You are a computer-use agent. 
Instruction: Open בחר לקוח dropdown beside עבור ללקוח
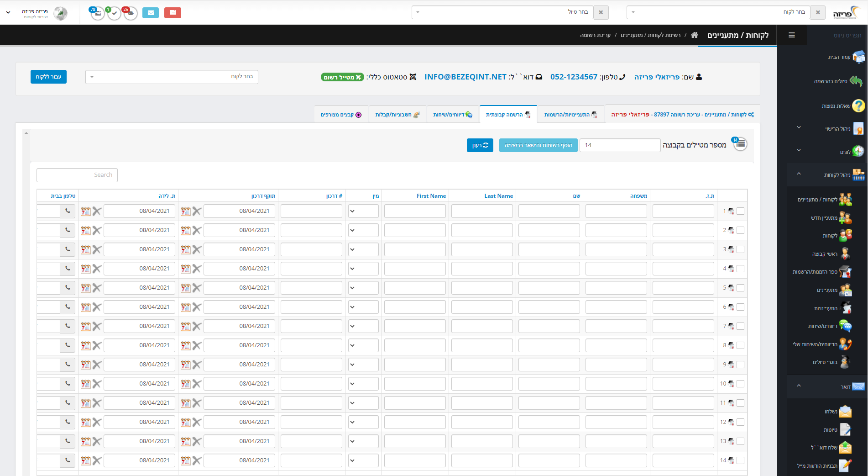tap(172, 77)
